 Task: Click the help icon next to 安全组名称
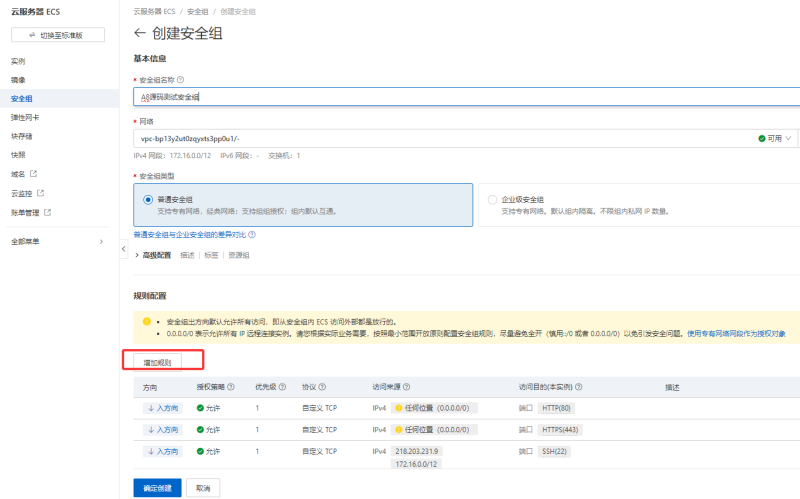[x=181, y=80]
